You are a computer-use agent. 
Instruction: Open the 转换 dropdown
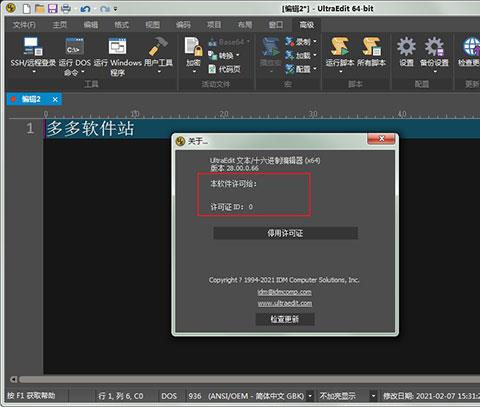coord(224,55)
